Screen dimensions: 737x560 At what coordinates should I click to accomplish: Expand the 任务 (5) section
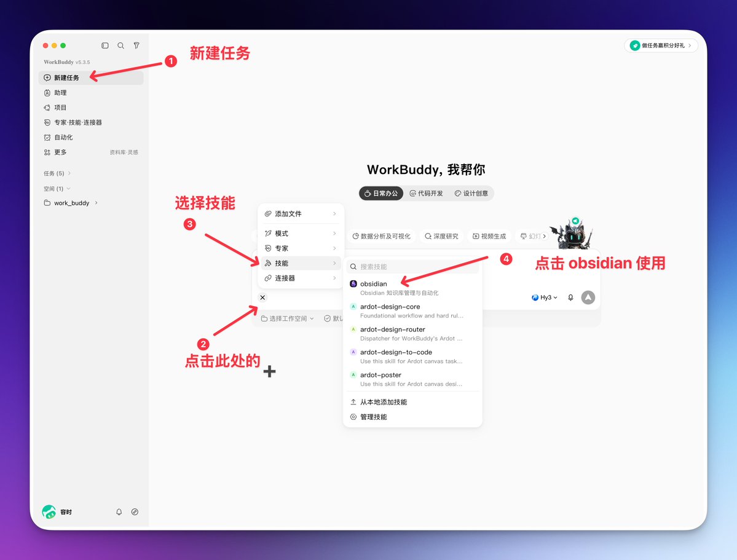(x=57, y=173)
